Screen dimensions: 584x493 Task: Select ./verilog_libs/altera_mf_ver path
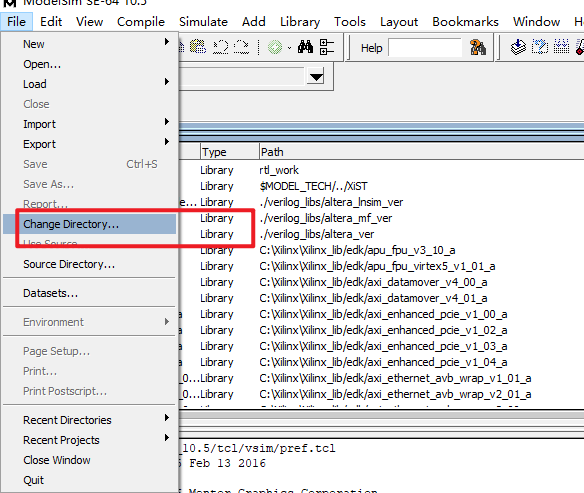pyautogui.click(x=326, y=218)
